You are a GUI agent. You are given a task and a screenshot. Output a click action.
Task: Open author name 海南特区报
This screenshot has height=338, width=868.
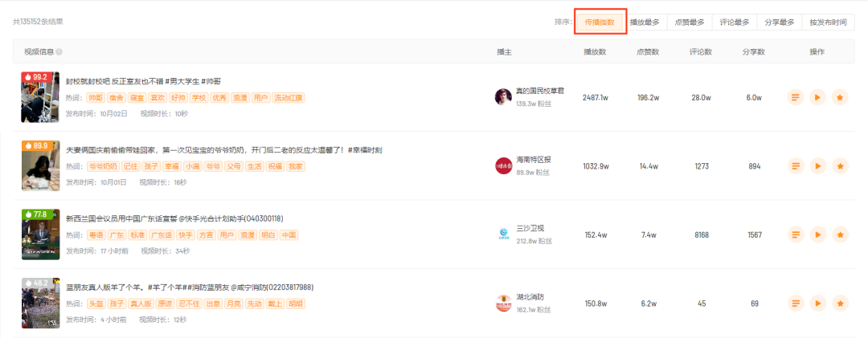coord(533,160)
